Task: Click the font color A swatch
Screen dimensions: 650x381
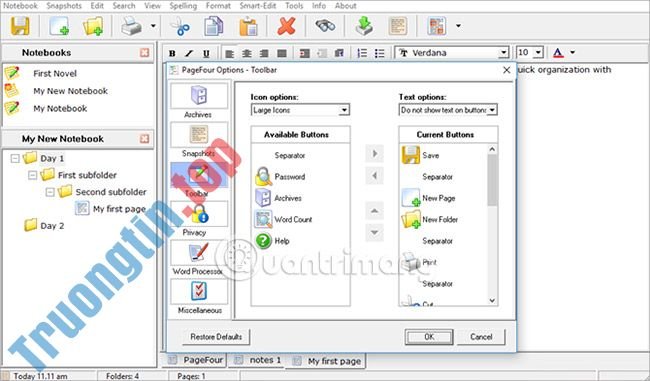Action: tap(558, 53)
